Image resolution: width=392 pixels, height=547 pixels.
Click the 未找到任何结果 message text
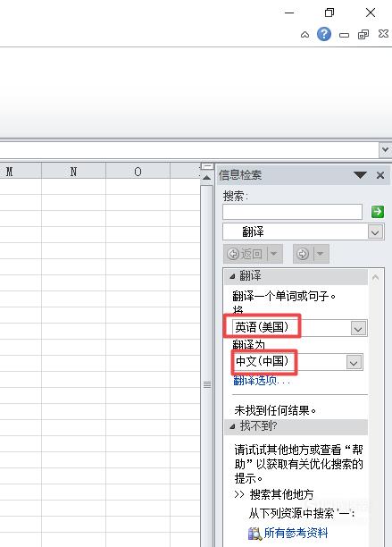(275, 410)
